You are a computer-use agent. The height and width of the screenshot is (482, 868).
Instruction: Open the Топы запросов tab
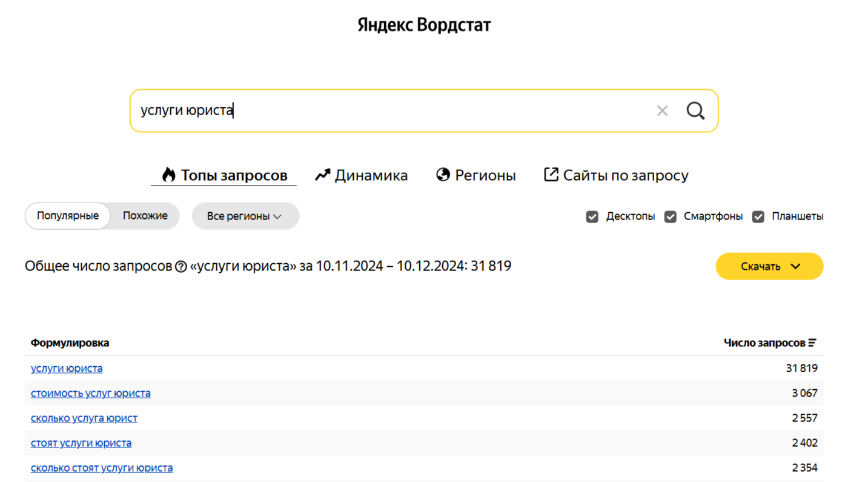click(x=224, y=175)
